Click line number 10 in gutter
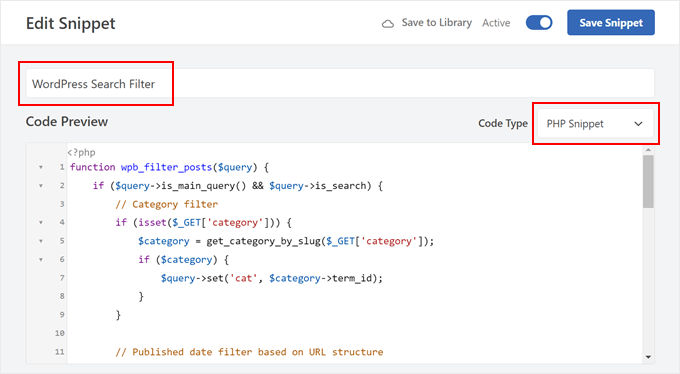The image size is (680, 374). pyautogui.click(x=59, y=333)
